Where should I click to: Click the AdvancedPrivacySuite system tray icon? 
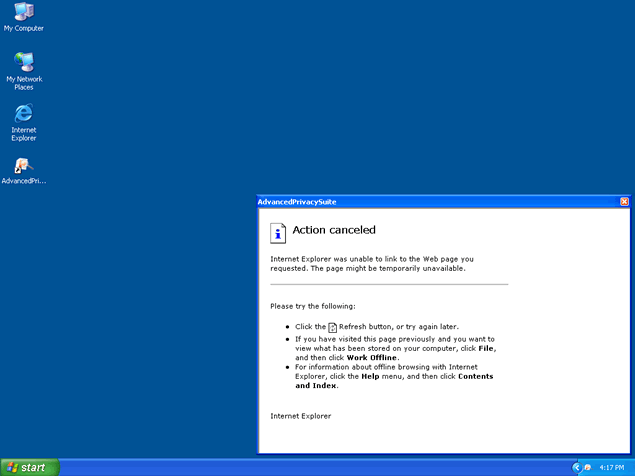588,467
